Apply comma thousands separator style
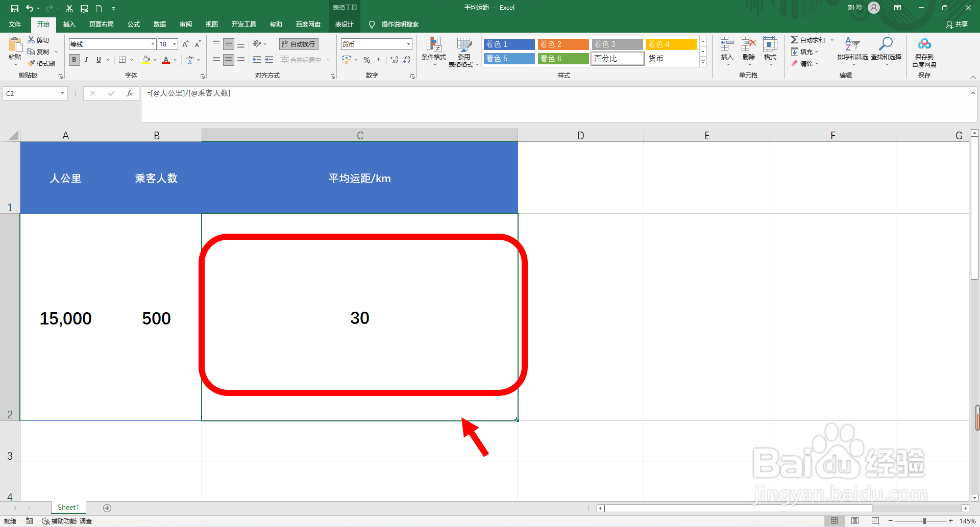The height and width of the screenshot is (527, 980). tap(379, 60)
